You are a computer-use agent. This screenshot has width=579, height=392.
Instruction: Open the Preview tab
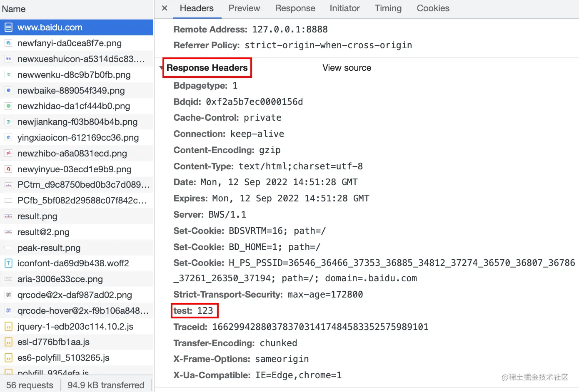coord(244,8)
